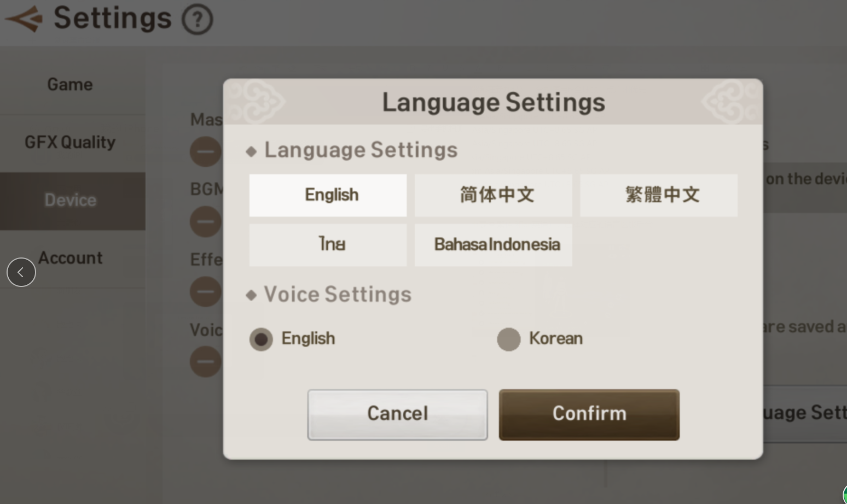847x504 pixels.
Task: Choose Bahasa Indonesia language option
Action: tap(494, 245)
